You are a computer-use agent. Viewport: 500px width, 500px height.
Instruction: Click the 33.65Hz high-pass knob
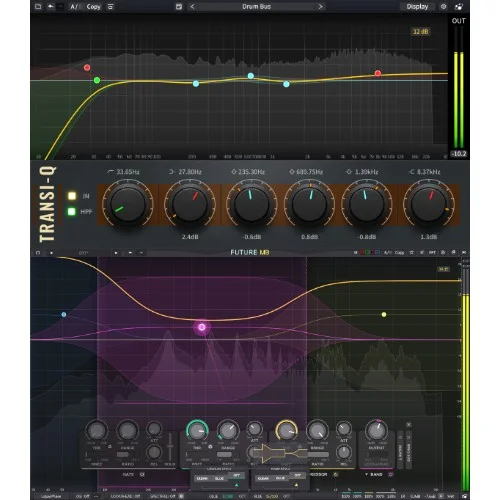[128, 203]
